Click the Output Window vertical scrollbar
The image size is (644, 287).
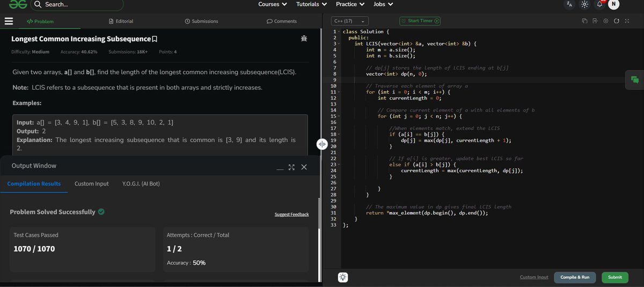(x=319, y=240)
